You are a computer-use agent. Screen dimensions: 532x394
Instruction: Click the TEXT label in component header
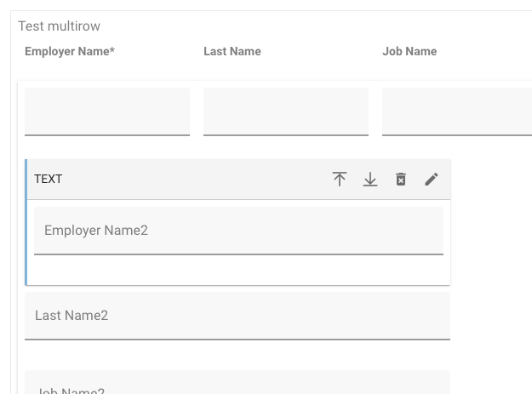point(49,180)
